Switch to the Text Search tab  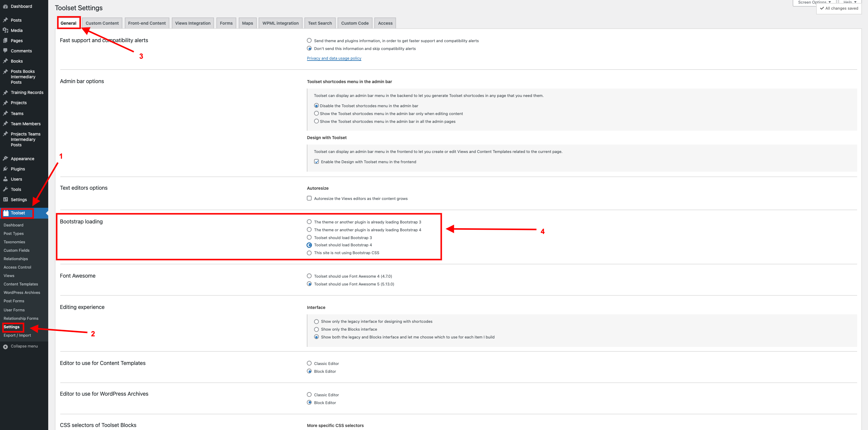320,23
